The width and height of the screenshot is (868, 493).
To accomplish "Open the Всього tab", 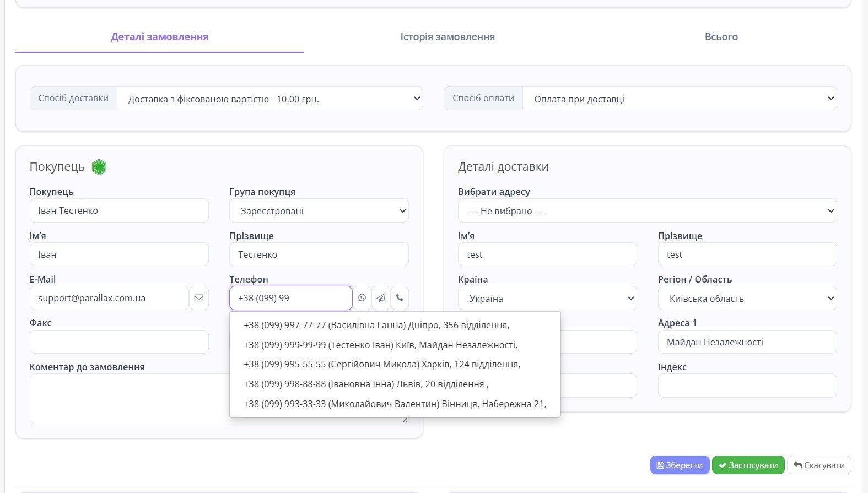I will tap(721, 37).
